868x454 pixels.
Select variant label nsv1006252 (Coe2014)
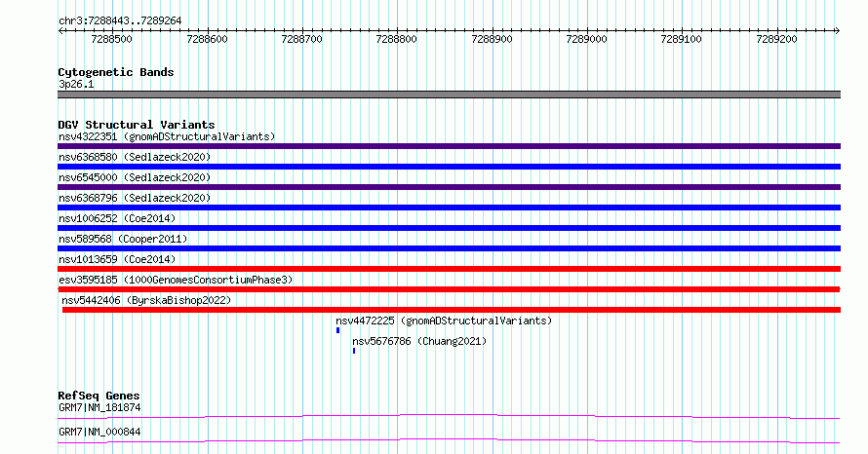point(117,218)
